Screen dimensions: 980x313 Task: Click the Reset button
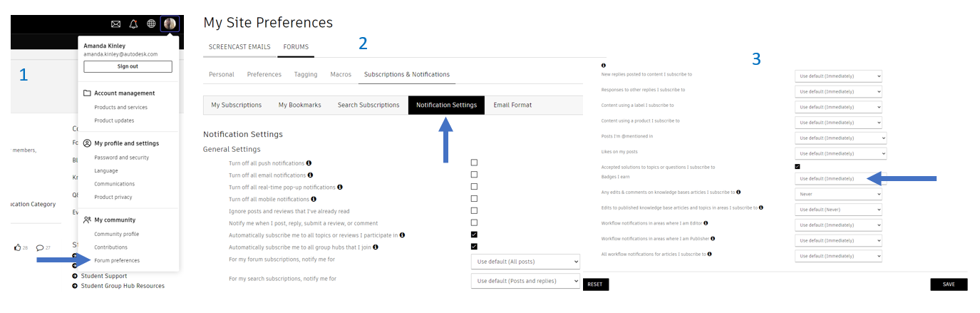coord(595,284)
